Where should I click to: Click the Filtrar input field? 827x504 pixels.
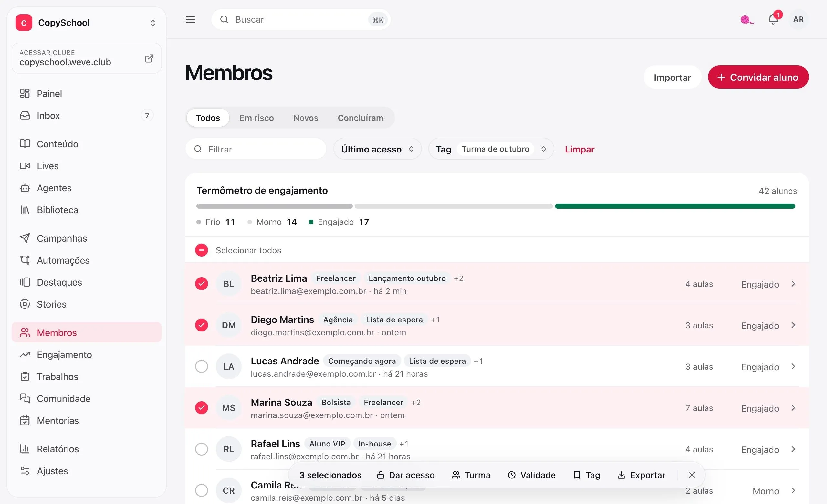click(x=256, y=149)
